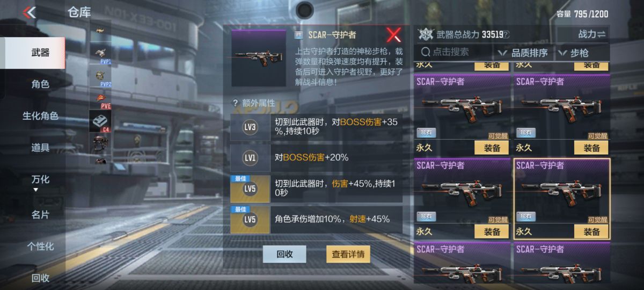Click the 点击搜索 search field

pos(455,52)
